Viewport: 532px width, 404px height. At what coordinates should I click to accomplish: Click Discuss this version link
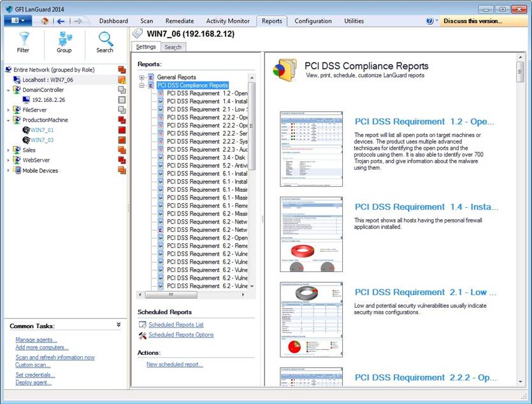point(473,21)
